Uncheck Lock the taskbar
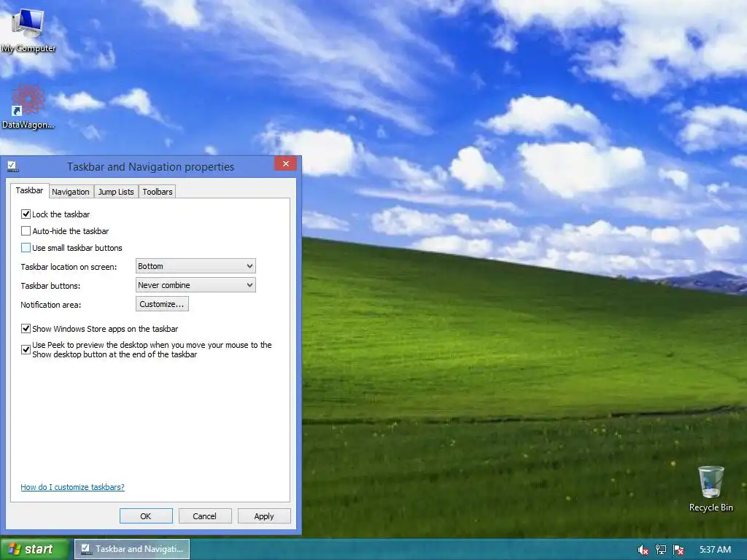Image resolution: width=747 pixels, height=560 pixels. tap(26, 214)
